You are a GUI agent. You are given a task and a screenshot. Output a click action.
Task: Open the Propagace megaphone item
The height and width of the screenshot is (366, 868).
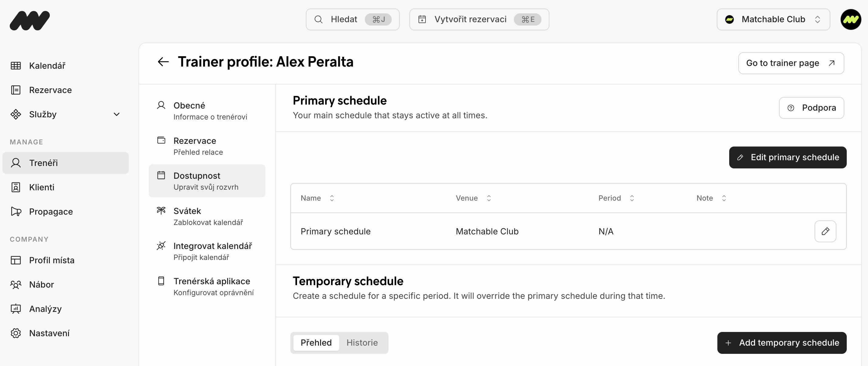(50, 212)
